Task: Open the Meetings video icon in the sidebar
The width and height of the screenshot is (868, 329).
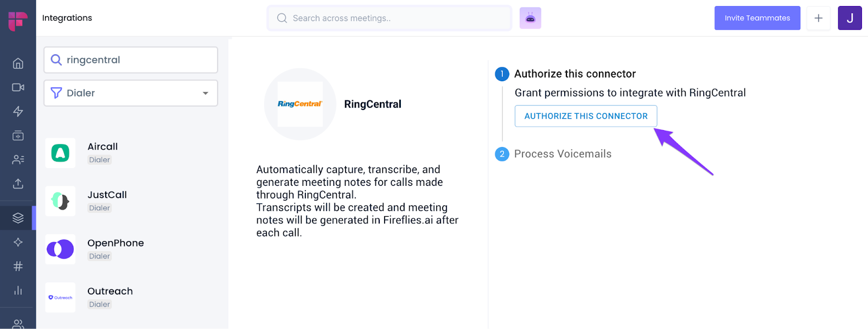Action: coord(18,87)
